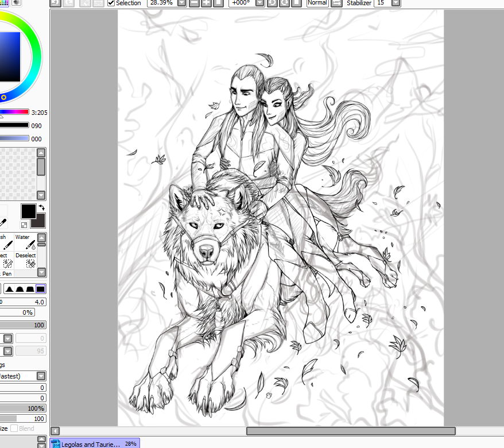The image size is (504, 448).
Task: Reset the canvas rotation
Action: 297,3
